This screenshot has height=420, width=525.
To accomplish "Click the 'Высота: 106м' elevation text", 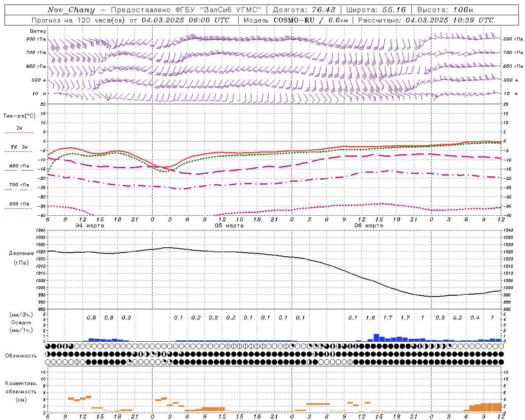I will click(x=445, y=10).
